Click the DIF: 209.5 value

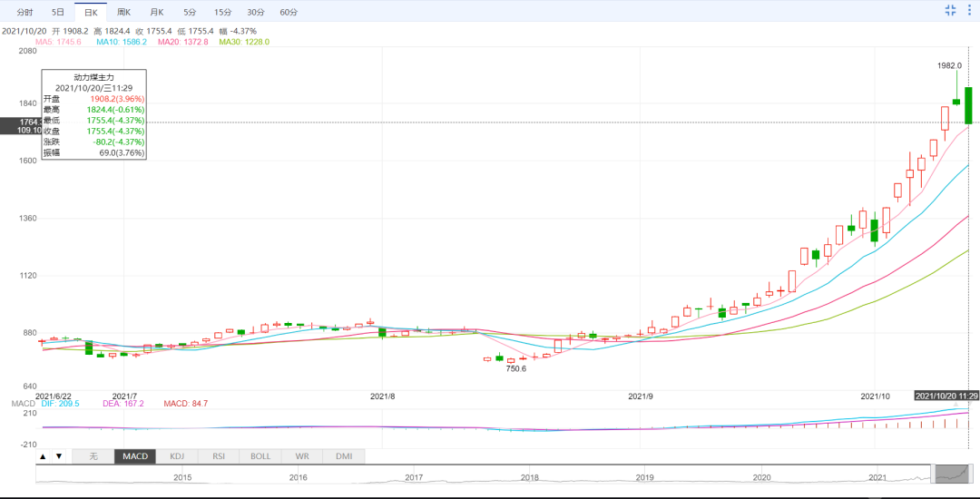click(61, 404)
